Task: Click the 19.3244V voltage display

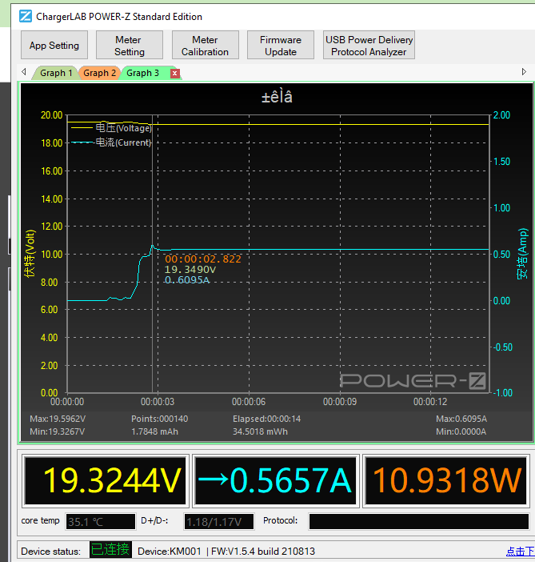Action: 105,481
